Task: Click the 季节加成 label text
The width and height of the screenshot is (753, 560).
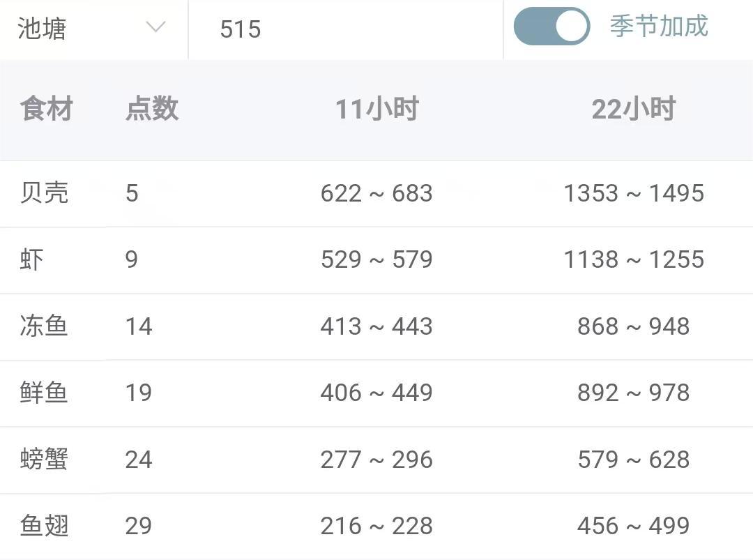Action: tap(659, 27)
